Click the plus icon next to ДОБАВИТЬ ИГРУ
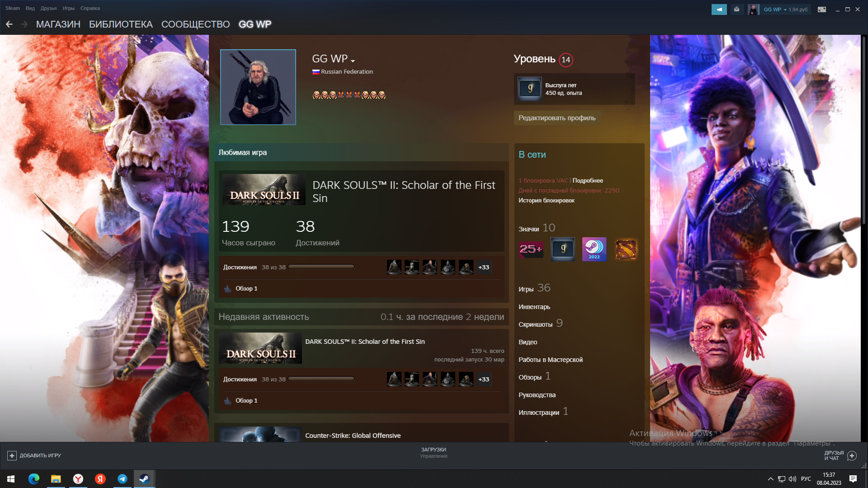 pyautogui.click(x=12, y=455)
